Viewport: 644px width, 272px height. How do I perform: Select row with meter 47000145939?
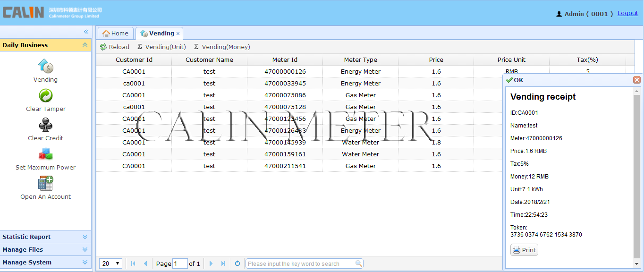299,142
